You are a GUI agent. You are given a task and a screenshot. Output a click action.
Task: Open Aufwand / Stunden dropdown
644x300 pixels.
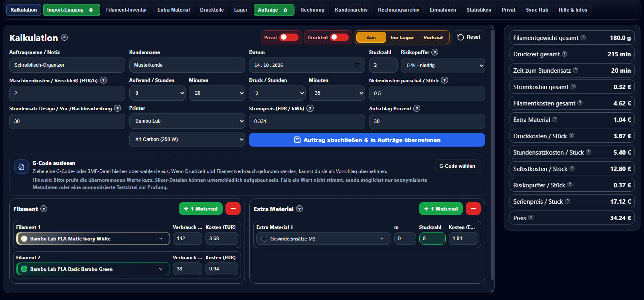158,93
